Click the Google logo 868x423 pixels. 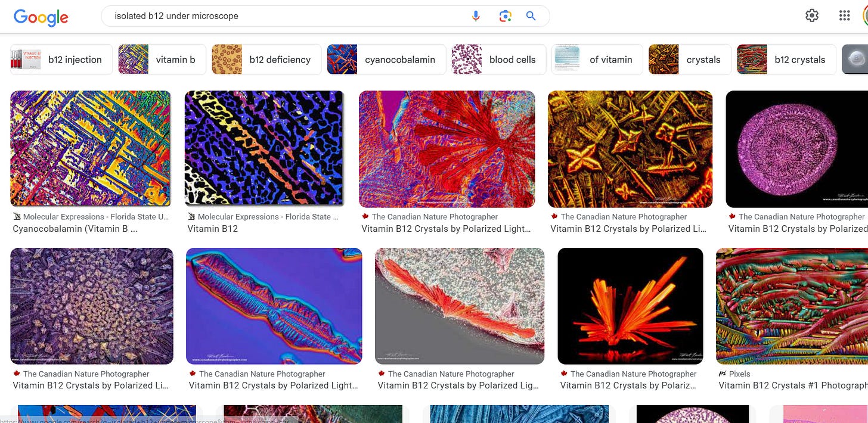point(41,17)
